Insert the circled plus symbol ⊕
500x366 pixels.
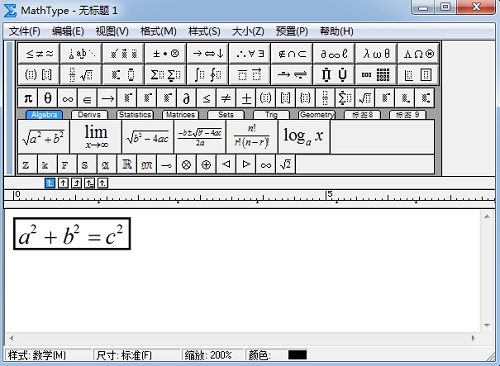coord(206,164)
